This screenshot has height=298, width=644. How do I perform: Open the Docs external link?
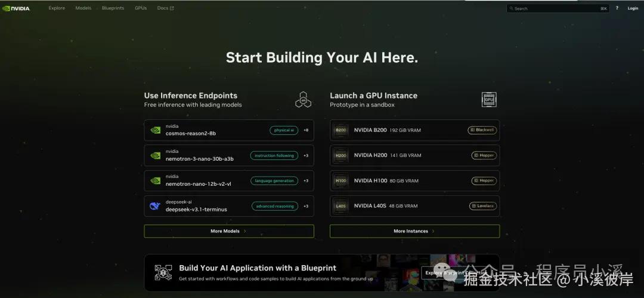click(x=166, y=8)
